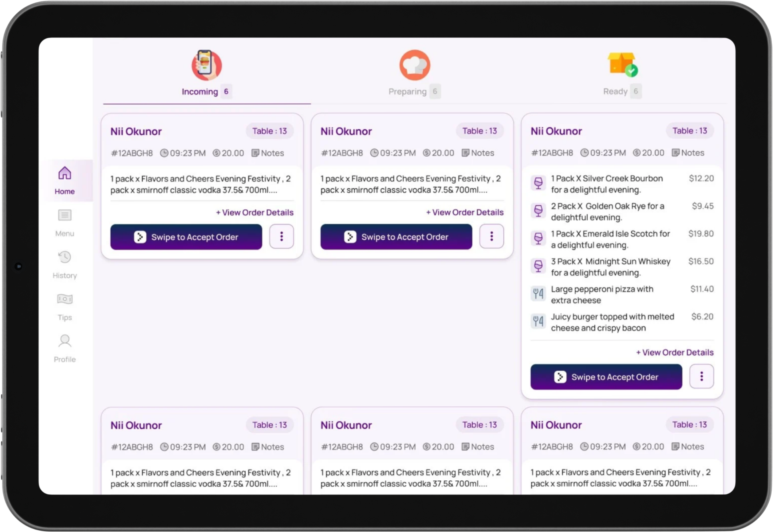Open the Menu section from the sidebar
The height and width of the screenshot is (532, 773).
[x=65, y=223]
